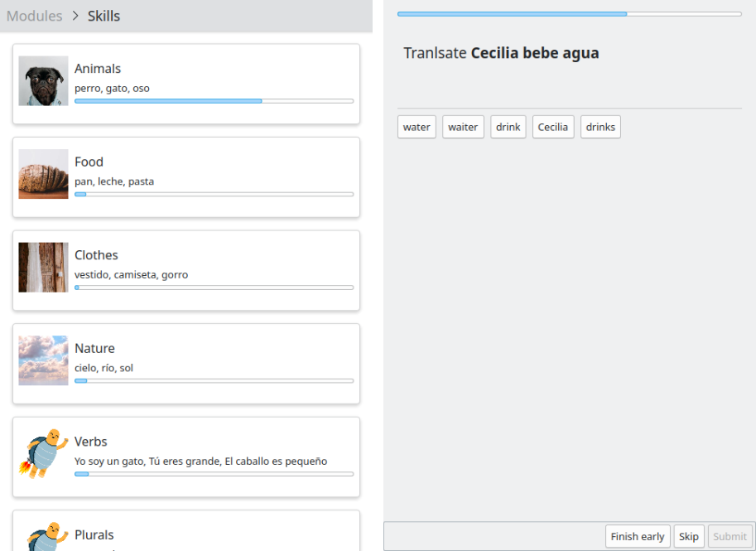Click the pug dog Animals thumbnail
This screenshot has height=551, width=756.
pos(43,81)
